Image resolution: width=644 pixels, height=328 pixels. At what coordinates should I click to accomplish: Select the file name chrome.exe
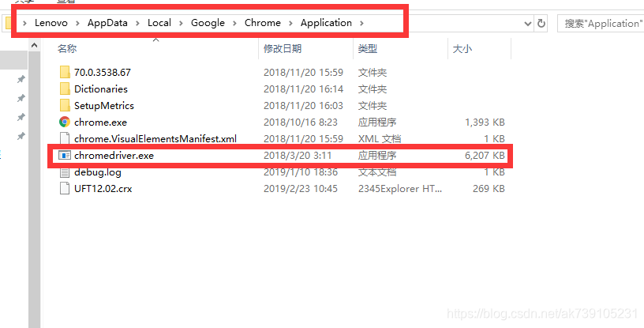[x=101, y=123]
